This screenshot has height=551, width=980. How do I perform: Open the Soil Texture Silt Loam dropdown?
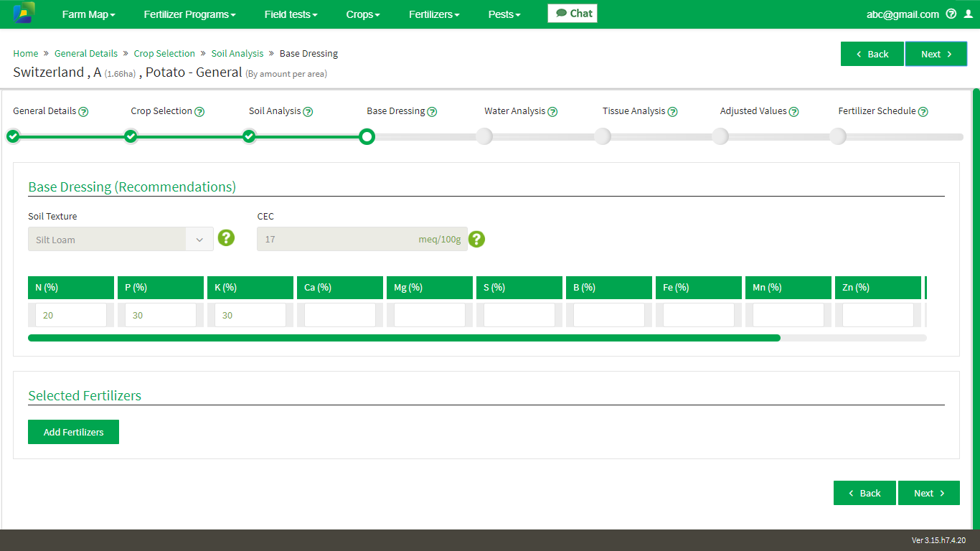[121, 240]
